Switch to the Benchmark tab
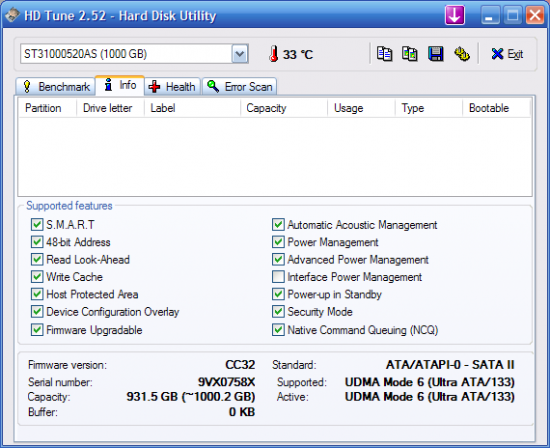 [56, 87]
